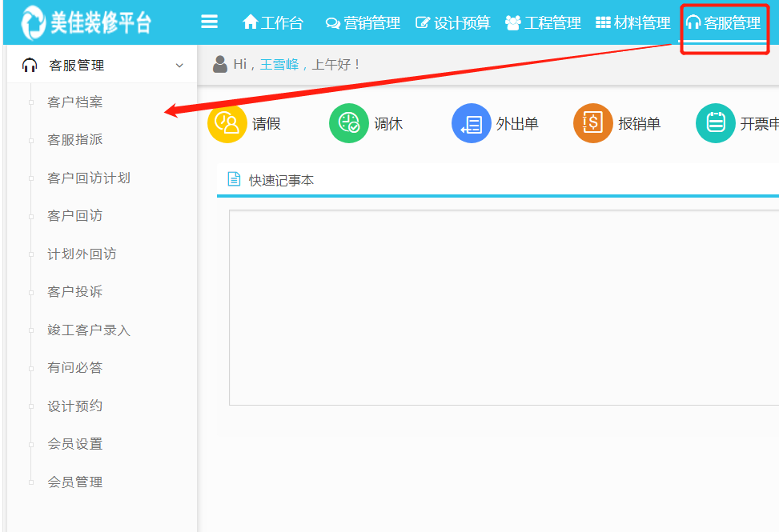Click the 报销单 reimbursement icon
779x532 pixels.
point(592,123)
